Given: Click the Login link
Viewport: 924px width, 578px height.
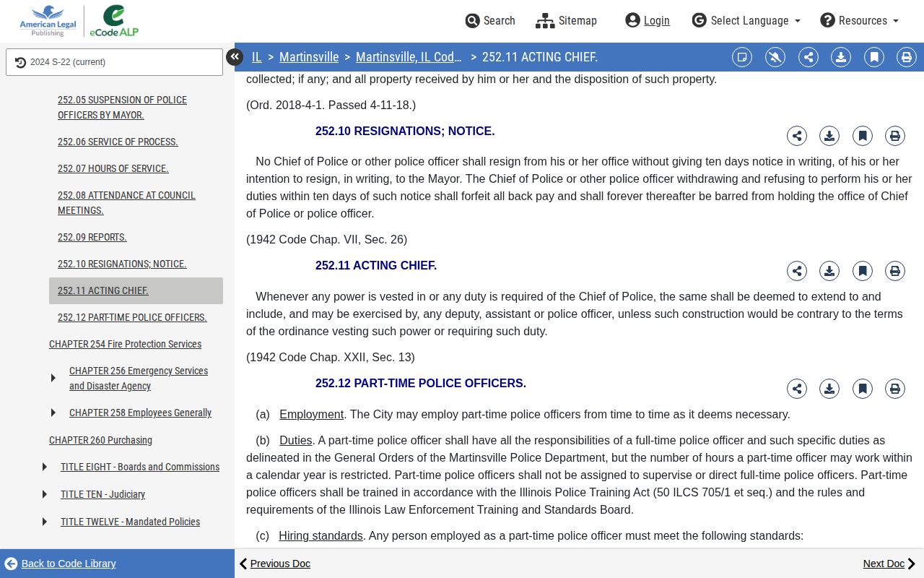Looking at the screenshot, I should [648, 20].
